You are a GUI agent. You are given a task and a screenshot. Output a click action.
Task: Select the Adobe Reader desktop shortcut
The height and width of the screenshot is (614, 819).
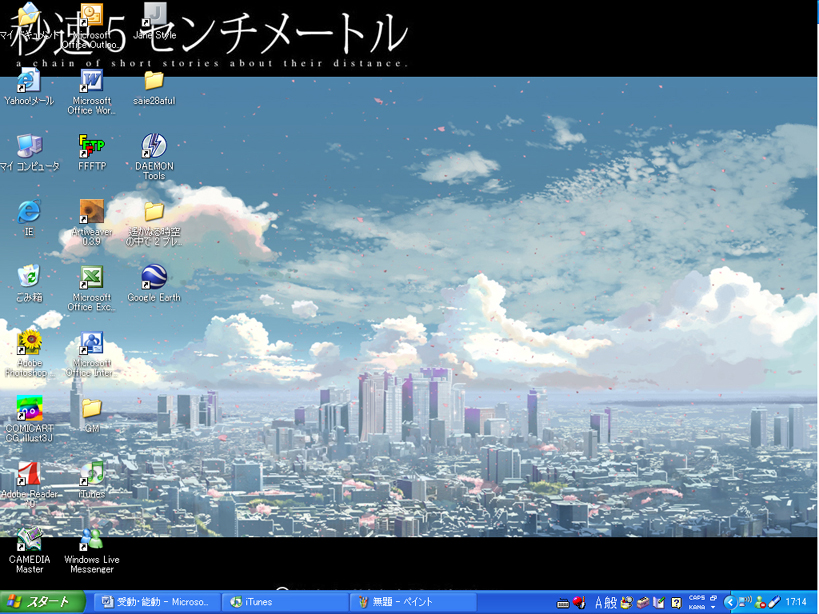coord(30,485)
